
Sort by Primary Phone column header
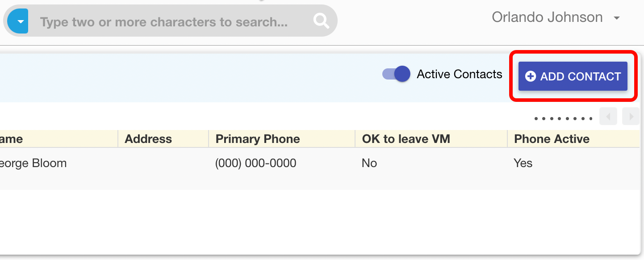pos(258,139)
